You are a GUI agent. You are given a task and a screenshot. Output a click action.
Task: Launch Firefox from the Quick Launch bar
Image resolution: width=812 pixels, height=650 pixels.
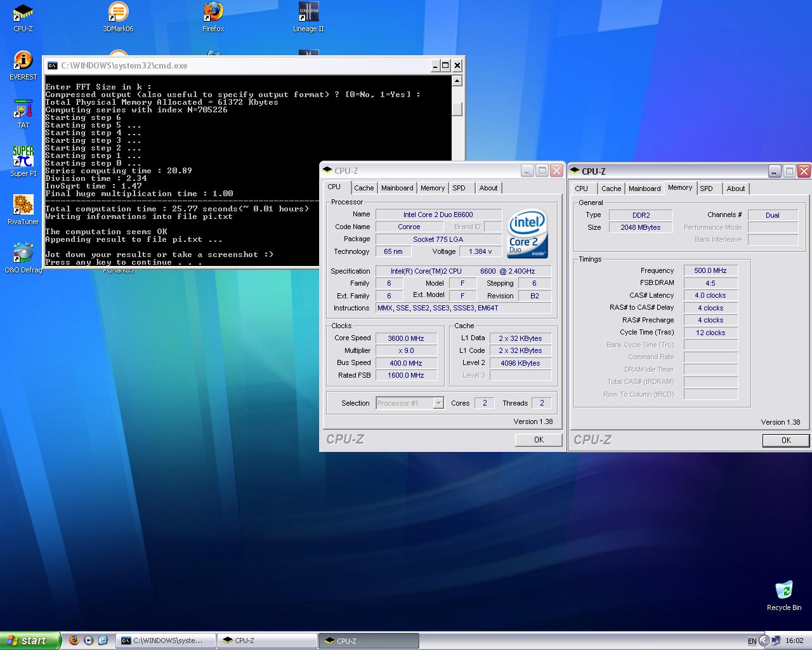click(x=74, y=640)
